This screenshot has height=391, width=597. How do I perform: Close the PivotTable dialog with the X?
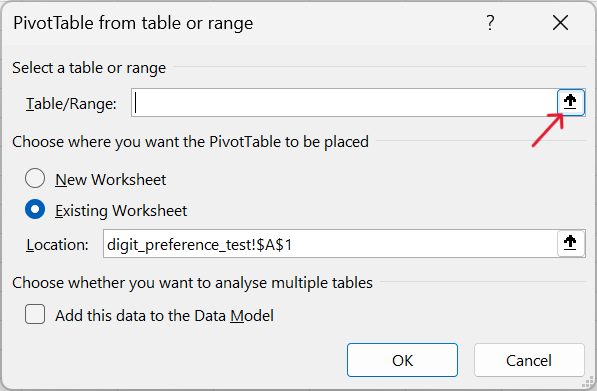click(560, 23)
